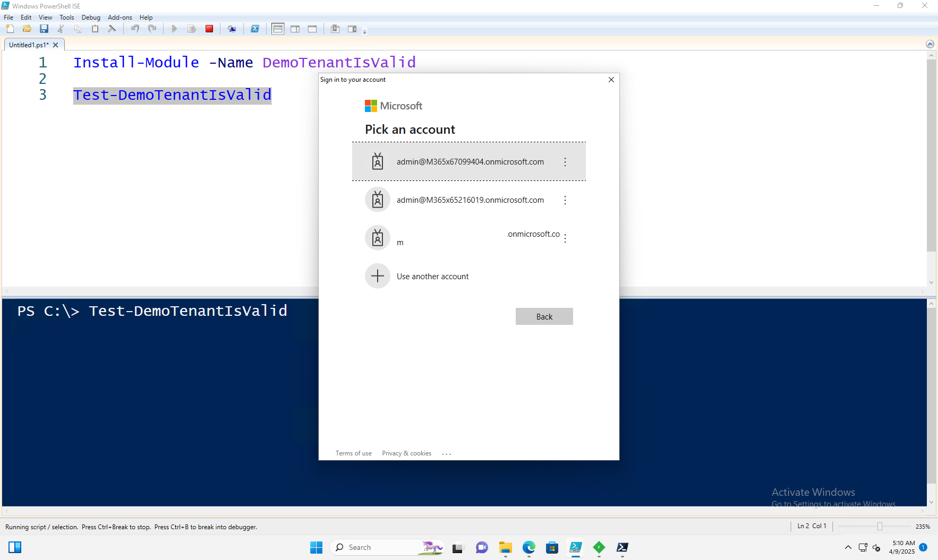
Task: Open the Debug menu
Action: click(91, 18)
